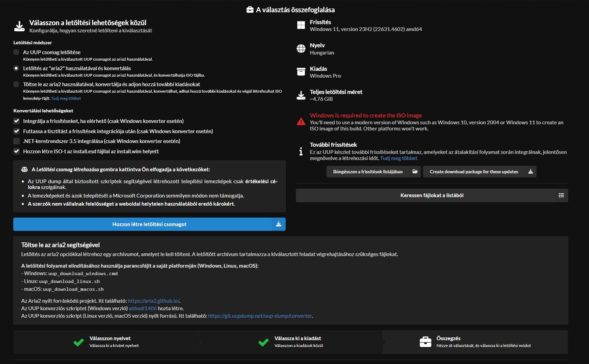
Task: Select 'Töltse le az aria2... további kiadásokat' radio
Action: (16, 84)
